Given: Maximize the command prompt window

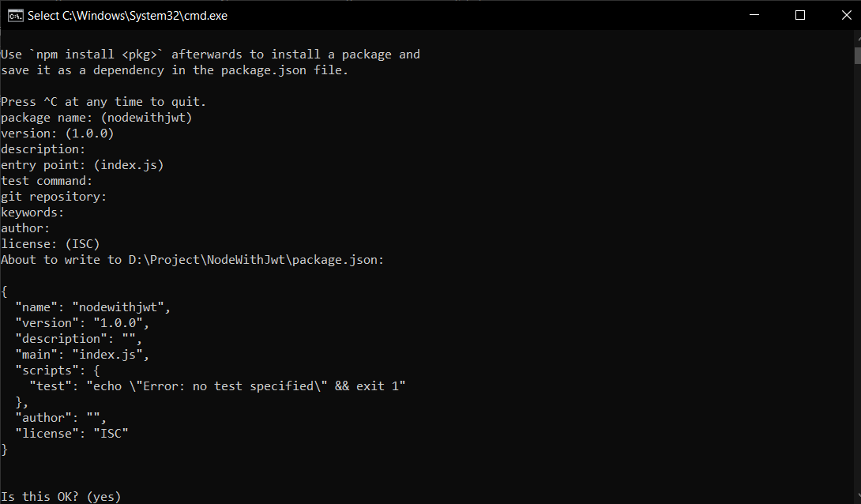Looking at the screenshot, I should pos(800,15).
